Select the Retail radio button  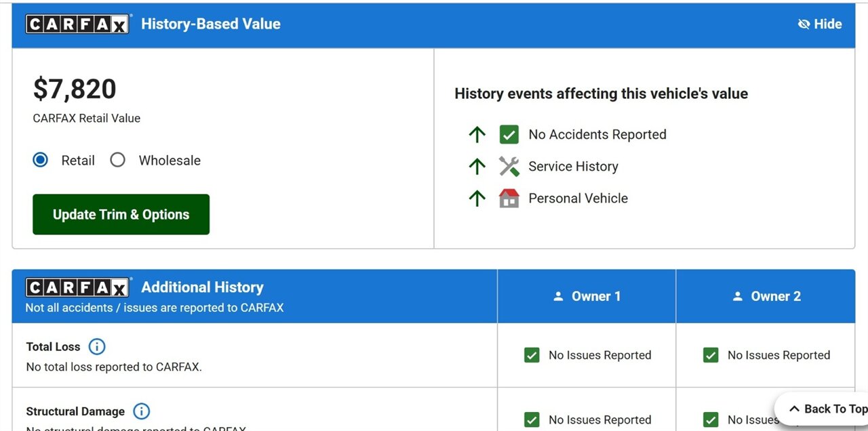coord(41,160)
